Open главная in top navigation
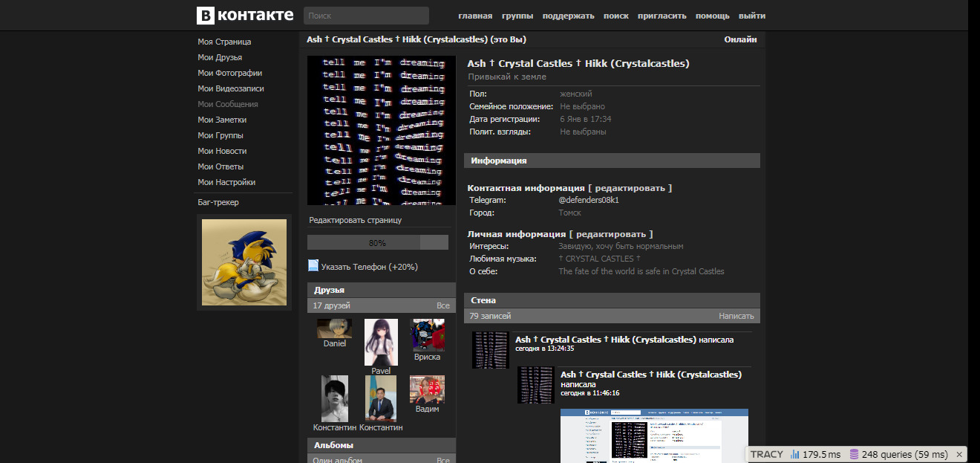Image resolution: width=980 pixels, height=463 pixels. (475, 16)
